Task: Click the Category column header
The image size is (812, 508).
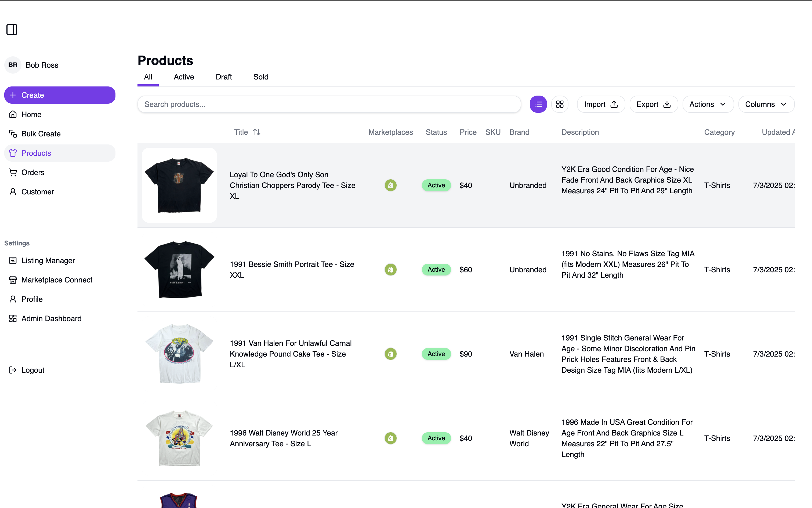Action: (x=719, y=132)
